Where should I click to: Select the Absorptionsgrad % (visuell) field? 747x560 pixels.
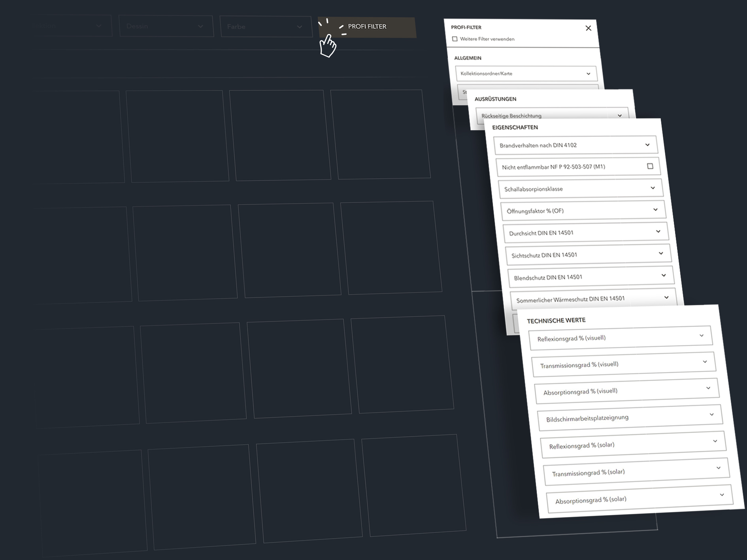pyautogui.click(x=626, y=391)
